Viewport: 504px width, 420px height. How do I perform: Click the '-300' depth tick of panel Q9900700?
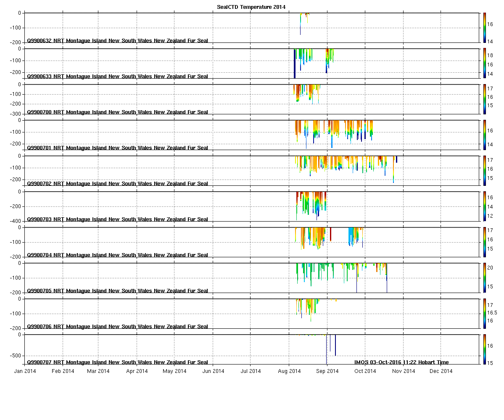tap(15, 114)
